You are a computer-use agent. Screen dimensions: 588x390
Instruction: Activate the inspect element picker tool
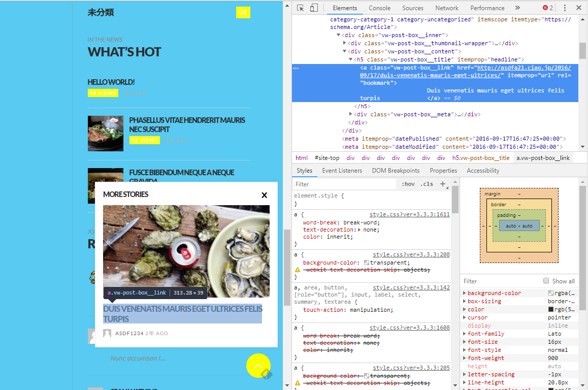pyautogui.click(x=301, y=8)
